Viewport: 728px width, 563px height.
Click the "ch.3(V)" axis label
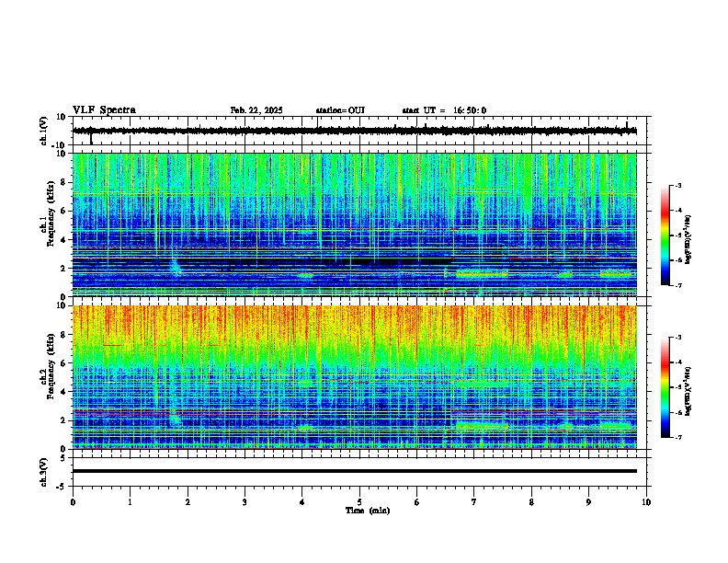click(44, 473)
